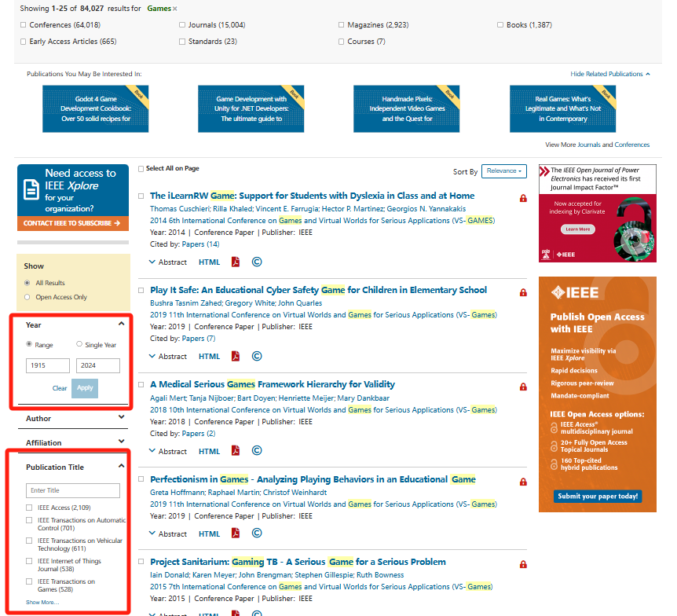Open the Godot 4 Game Development Cookbook thumbnail
677x616 pixels.
pyautogui.click(x=95, y=109)
